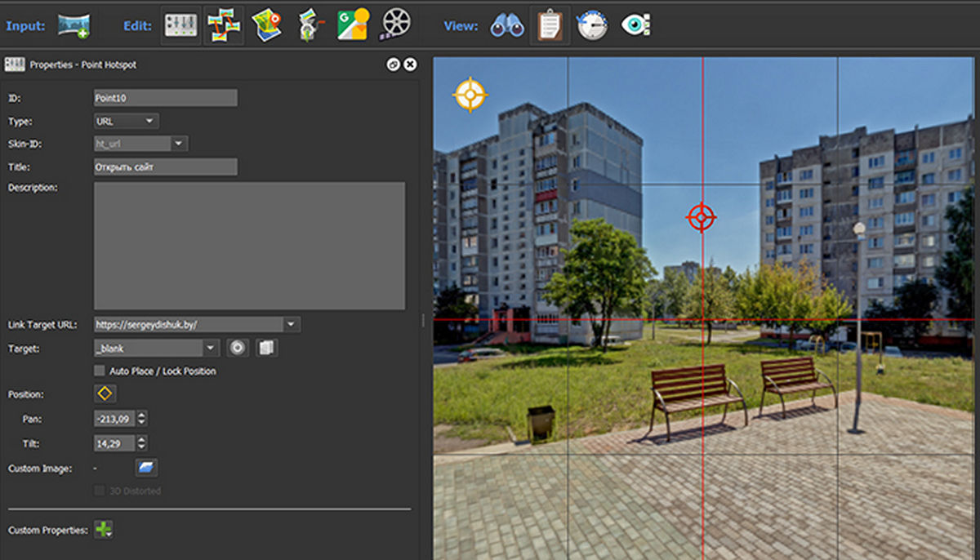Click the Tilt value stepper arrows
This screenshot has height=560, width=980.
[x=142, y=443]
